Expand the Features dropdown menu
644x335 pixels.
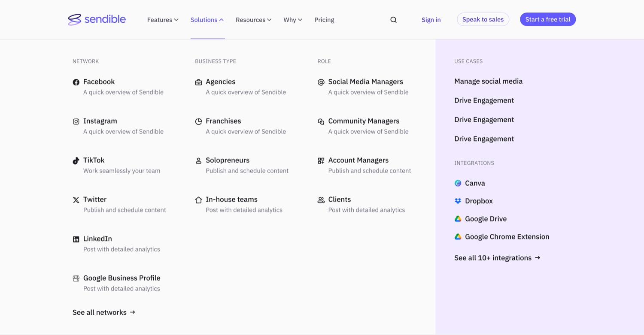coord(163,20)
